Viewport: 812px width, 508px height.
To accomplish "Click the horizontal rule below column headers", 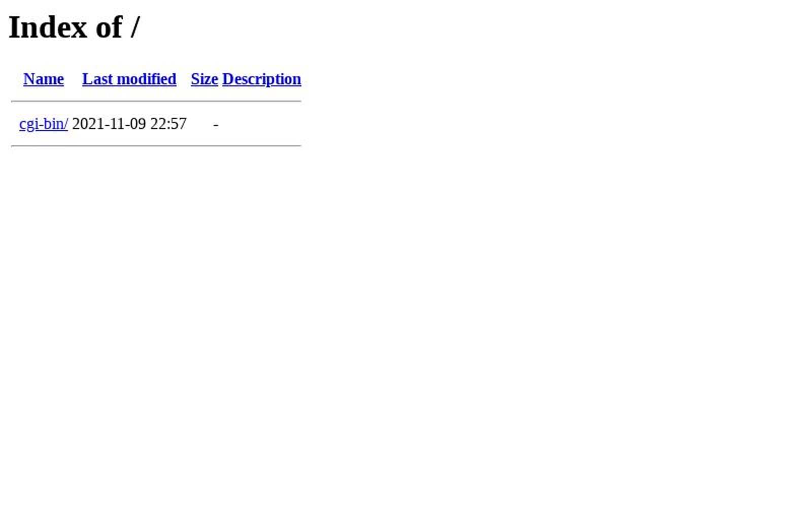I will (156, 102).
